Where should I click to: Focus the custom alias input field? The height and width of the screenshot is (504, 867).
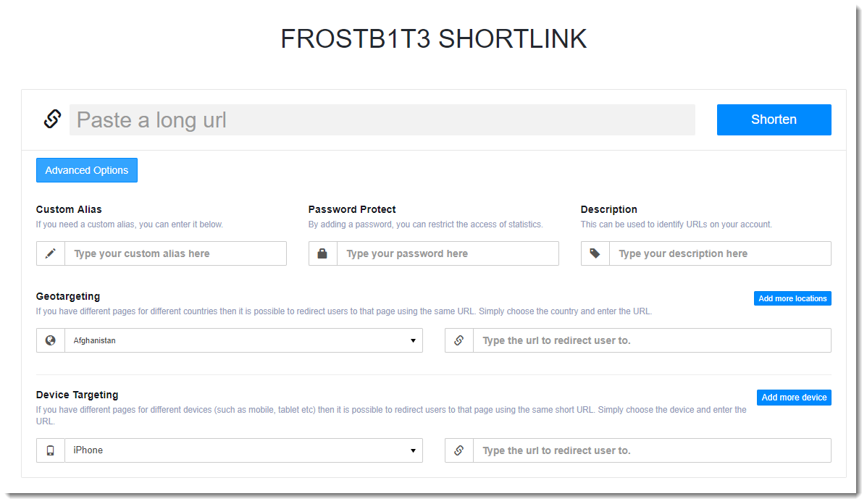tap(176, 253)
